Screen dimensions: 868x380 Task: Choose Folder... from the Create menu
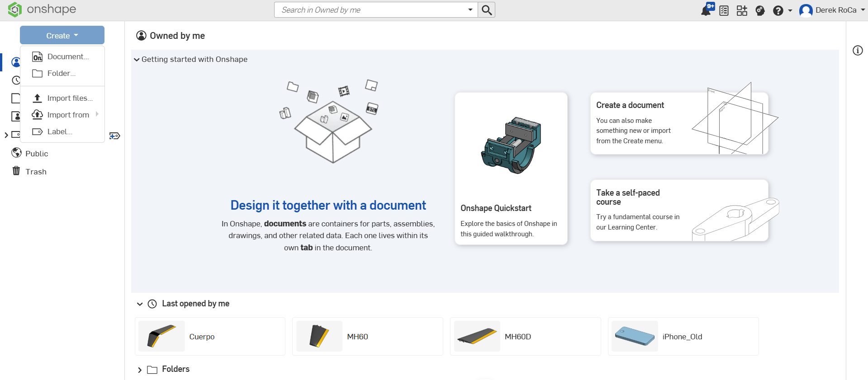point(62,73)
